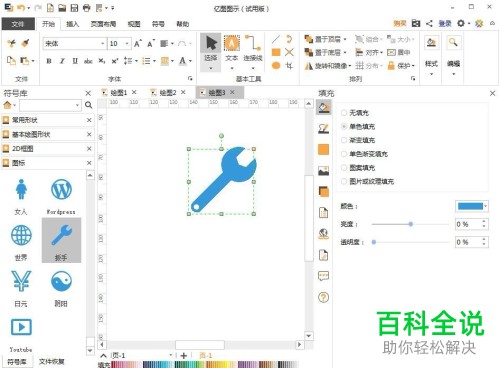500x368 pixels.
Task: Open the 编辑 find/edit tool
Action: (x=453, y=55)
